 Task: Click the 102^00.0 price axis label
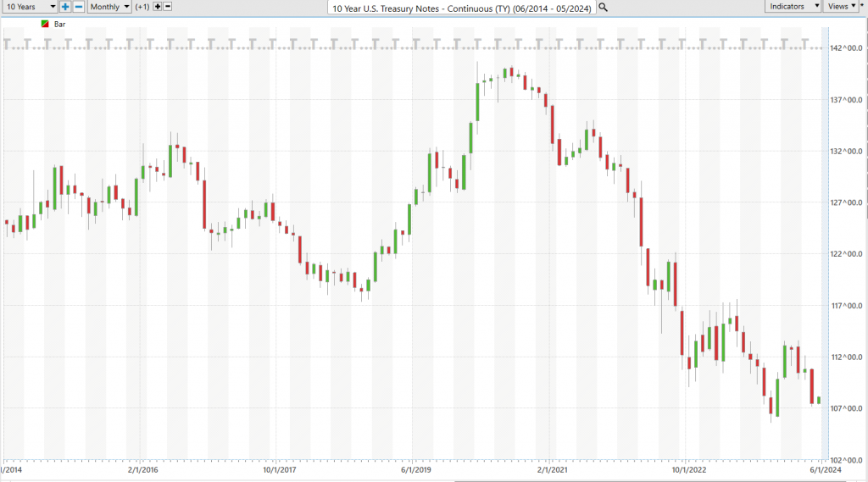point(846,460)
